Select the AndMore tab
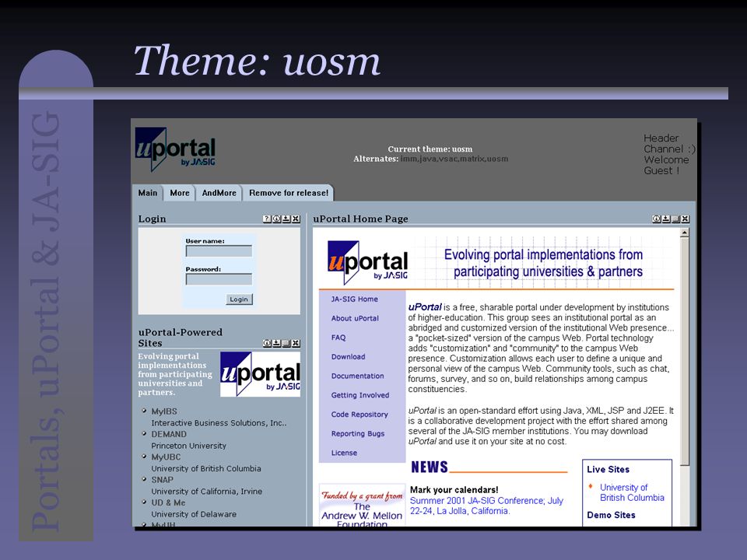The width and height of the screenshot is (747, 560). pyautogui.click(x=219, y=193)
